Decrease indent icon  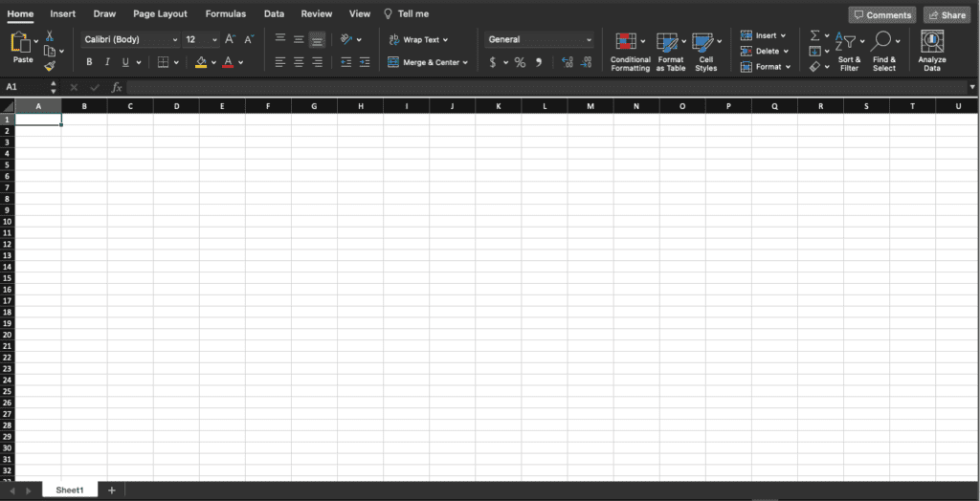coord(345,62)
